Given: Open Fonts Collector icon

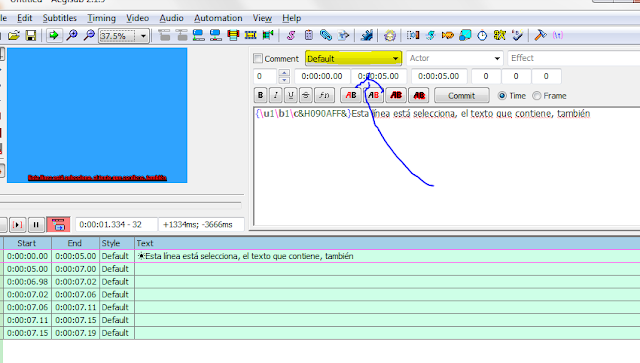Looking at the screenshot, I should point(343,36).
